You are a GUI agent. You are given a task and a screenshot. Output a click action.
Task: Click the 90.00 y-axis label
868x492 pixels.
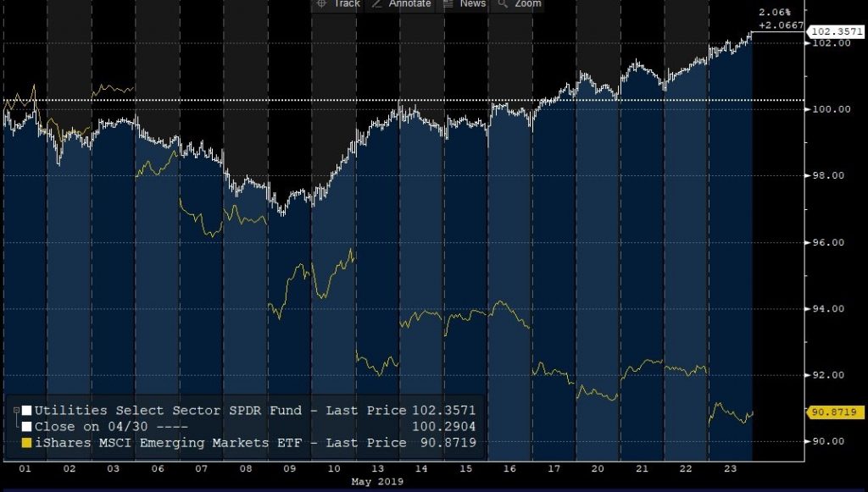[828, 442]
